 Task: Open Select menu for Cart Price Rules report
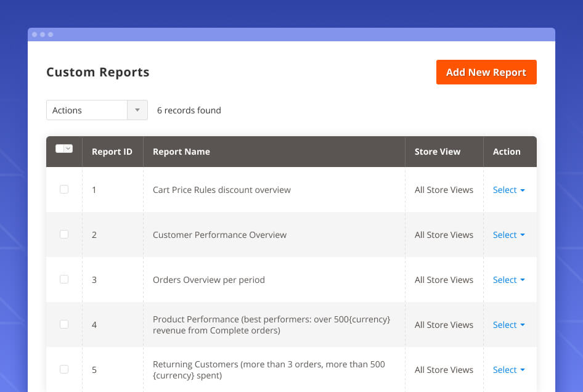point(508,190)
